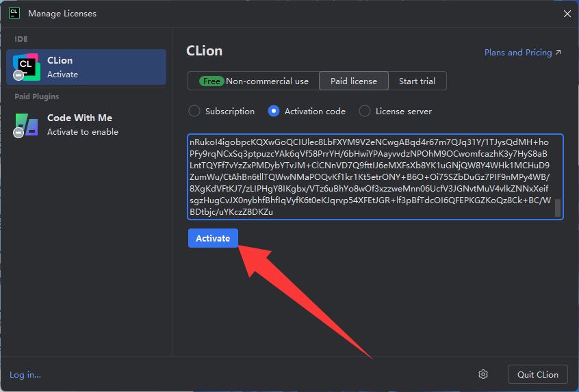Image resolution: width=579 pixels, height=392 pixels.
Task: Switch to Free Non-commercial use tab
Action: point(254,81)
